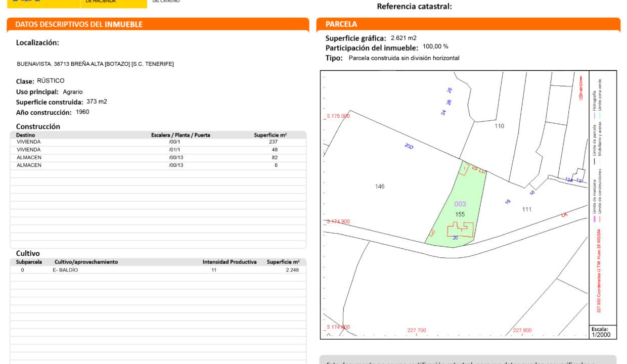The image size is (627, 364).
Task: Click parcel number 111 on the map
Action: tap(527, 209)
